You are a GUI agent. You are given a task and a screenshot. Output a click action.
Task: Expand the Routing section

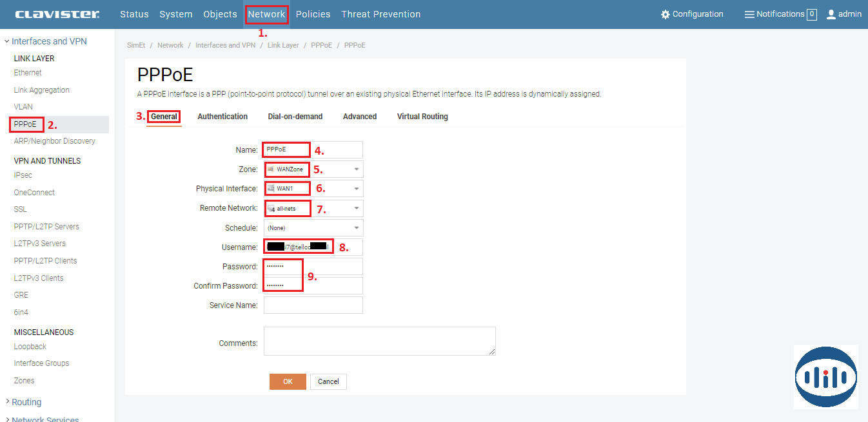click(7, 402)
